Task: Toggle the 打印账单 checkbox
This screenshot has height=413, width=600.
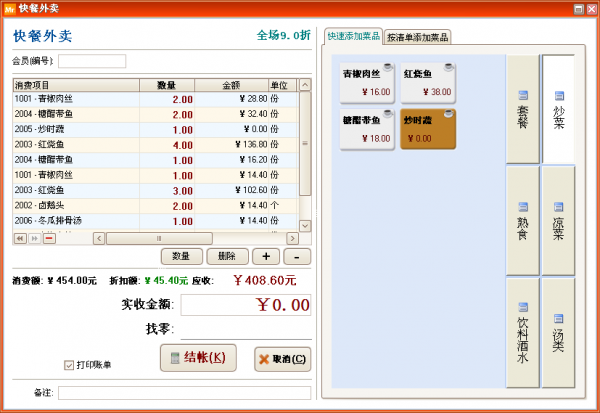Action: tap(69, 365)
